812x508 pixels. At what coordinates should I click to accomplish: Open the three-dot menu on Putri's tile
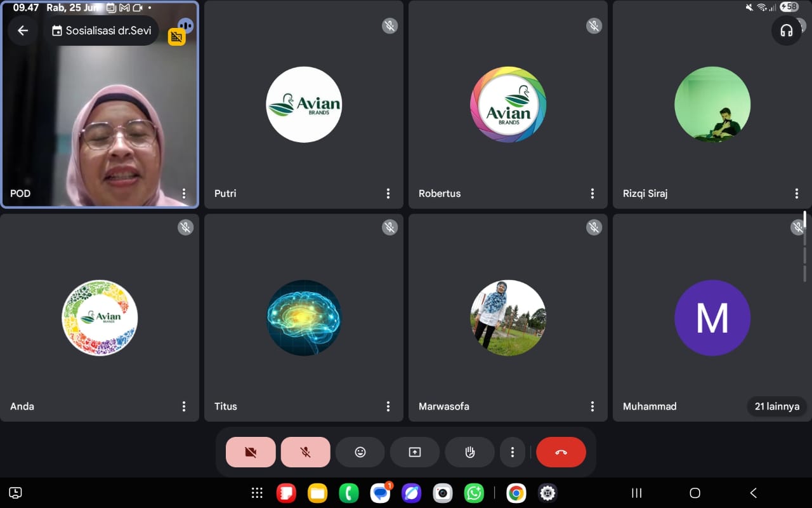pos(388,194)
